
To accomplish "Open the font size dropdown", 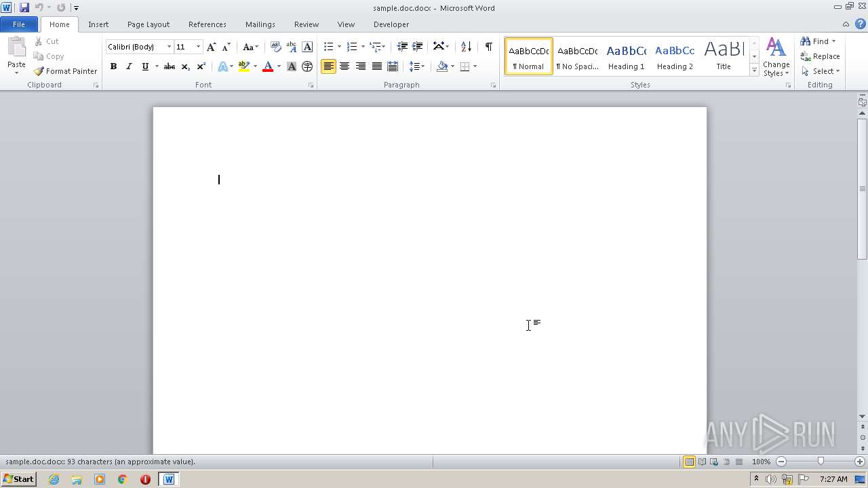I will (198, 47).
